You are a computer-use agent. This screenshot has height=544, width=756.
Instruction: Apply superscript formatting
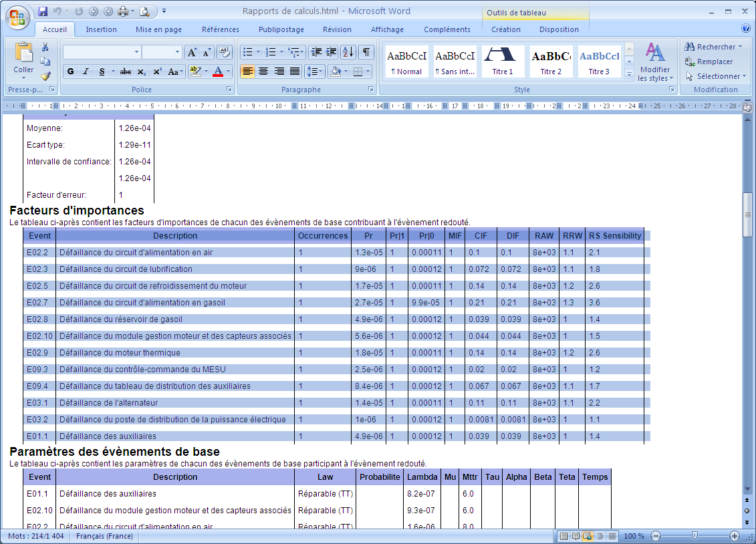[157, 72]
